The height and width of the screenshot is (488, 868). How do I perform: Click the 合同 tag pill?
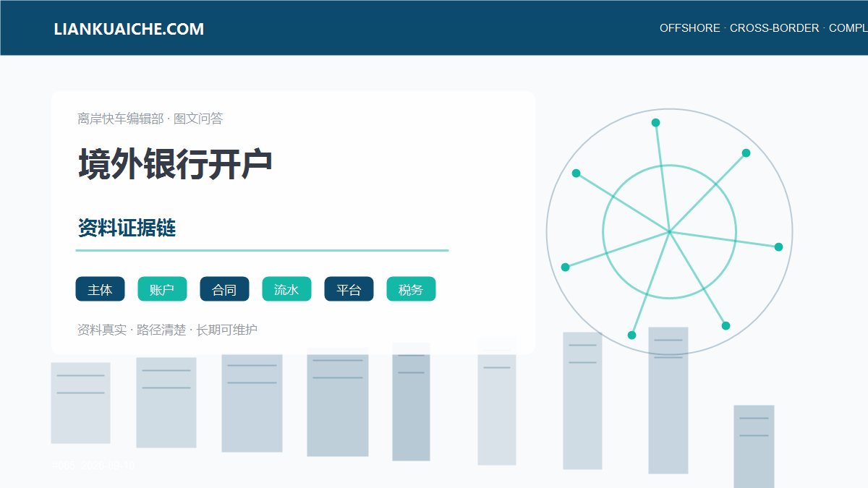[224, 289]
